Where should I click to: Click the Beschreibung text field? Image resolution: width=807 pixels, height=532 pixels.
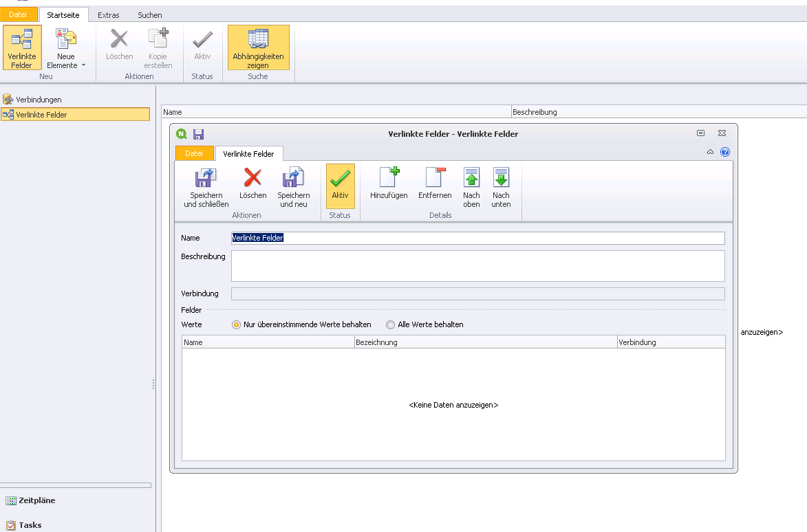(477, 266)
